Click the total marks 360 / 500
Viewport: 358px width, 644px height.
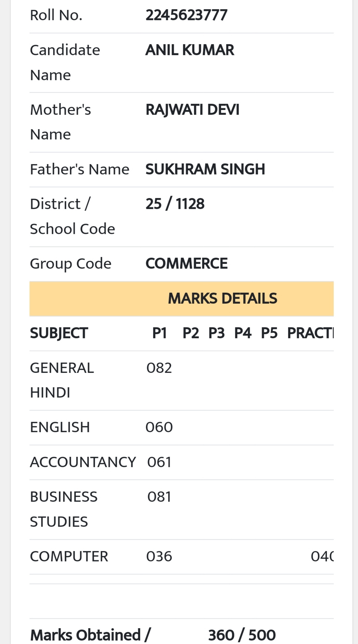(242, 635)
